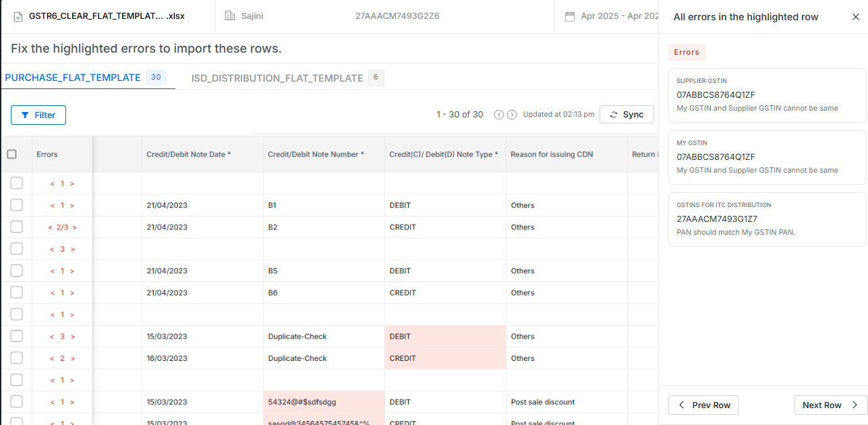Click right error arrow in B2 row
868x425 pixels.
pyautogui.click(x=74, y=227)
